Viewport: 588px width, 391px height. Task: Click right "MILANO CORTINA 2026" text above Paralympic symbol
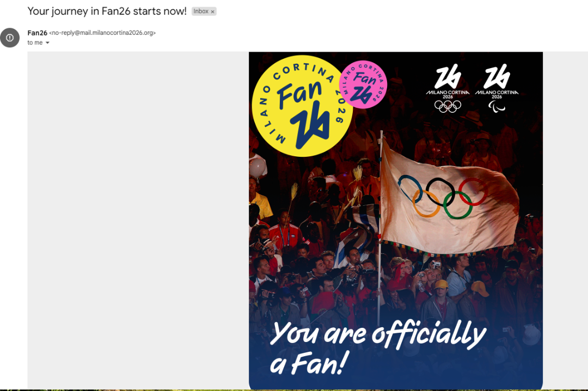(x=497, y=94)
